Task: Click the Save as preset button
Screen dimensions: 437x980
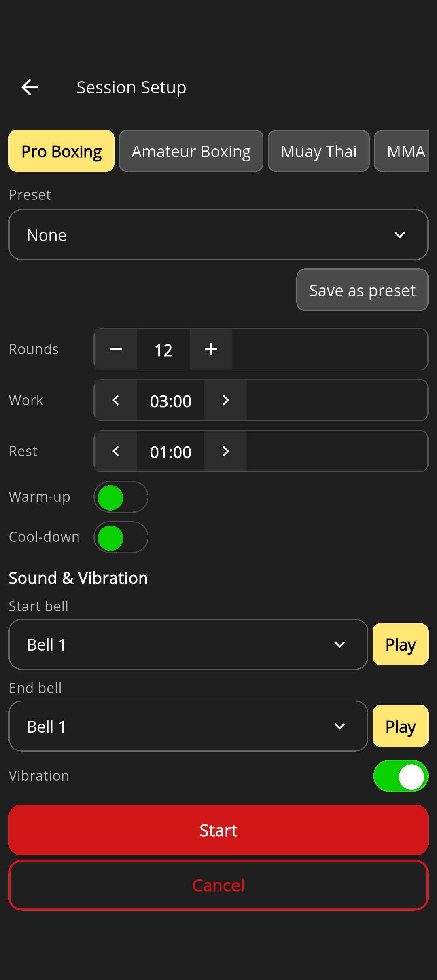Action: 362,290
